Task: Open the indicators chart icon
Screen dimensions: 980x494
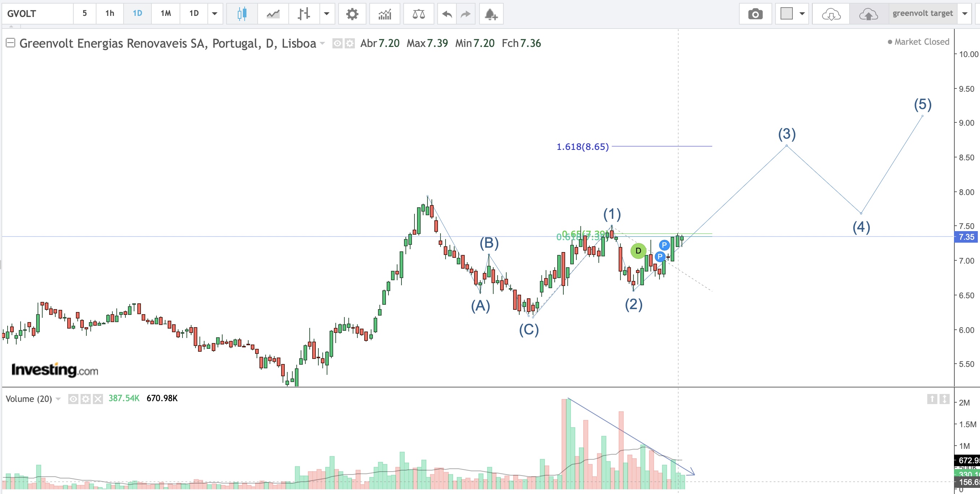Action: click(384, 14)
